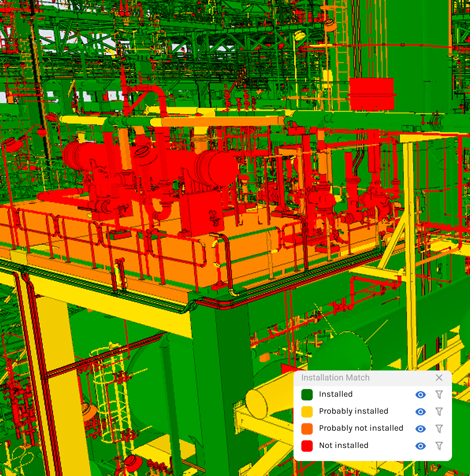Filter by Probably not installed status
Viewport: 470px width, 476px height.
pyautogui.click(x=439, y=429)
